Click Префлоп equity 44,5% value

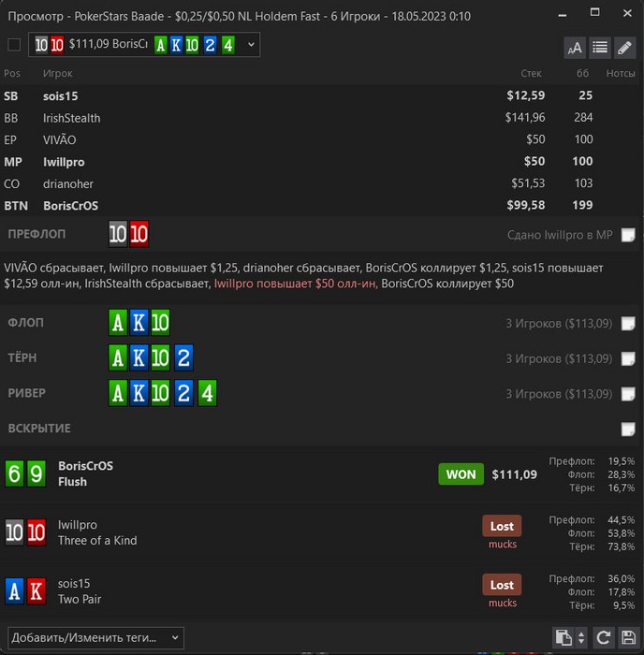(x=622, y=520)
